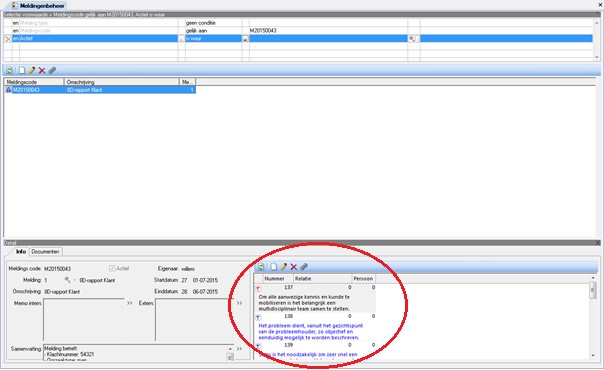Open attachments via the upper toolbar paperclip
Image resolution: width=604 pixels, height=370 pixels.
click(52, 70)
